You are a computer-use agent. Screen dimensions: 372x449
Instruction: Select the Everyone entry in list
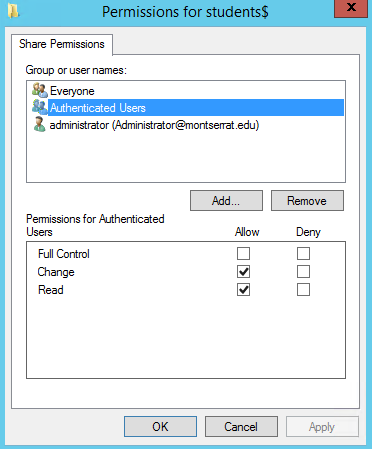pos(72,91)
